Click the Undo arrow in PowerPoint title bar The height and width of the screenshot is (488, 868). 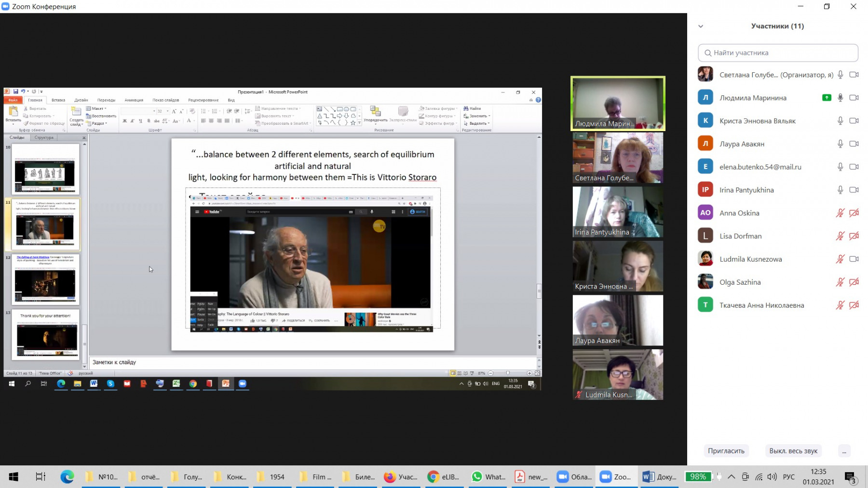[22, 92]
